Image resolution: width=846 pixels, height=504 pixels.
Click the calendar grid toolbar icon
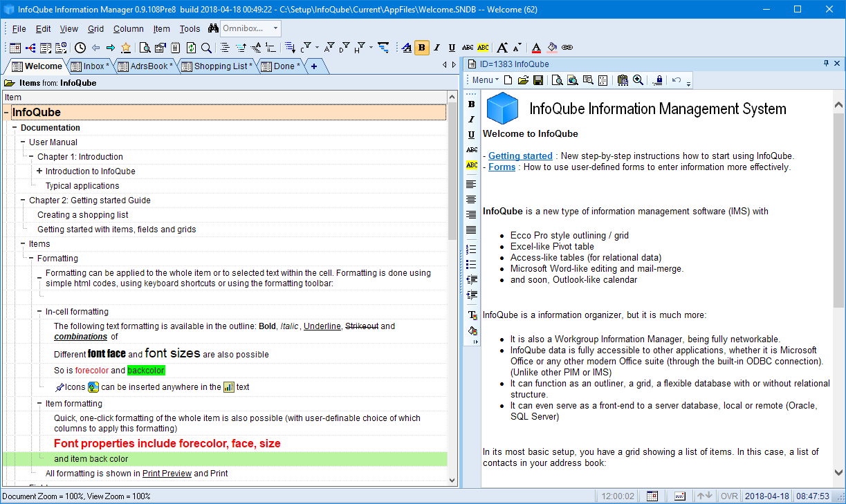(x=15, y=48)
